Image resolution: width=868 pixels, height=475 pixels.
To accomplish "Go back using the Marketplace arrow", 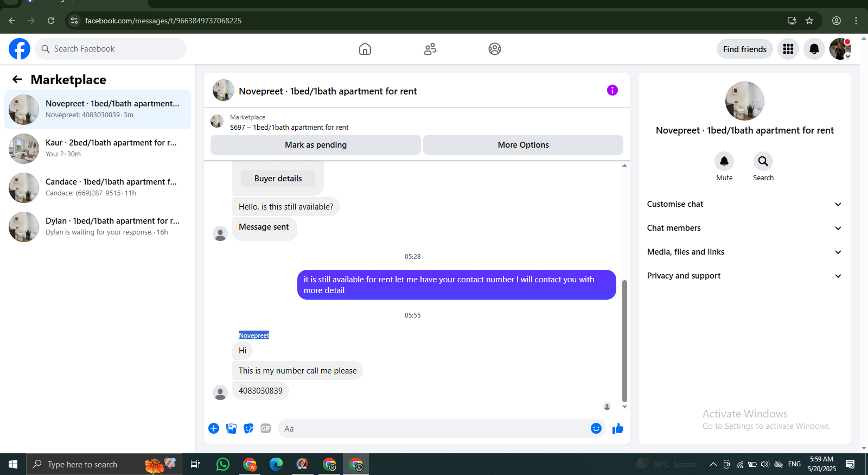I will point(17,80).
